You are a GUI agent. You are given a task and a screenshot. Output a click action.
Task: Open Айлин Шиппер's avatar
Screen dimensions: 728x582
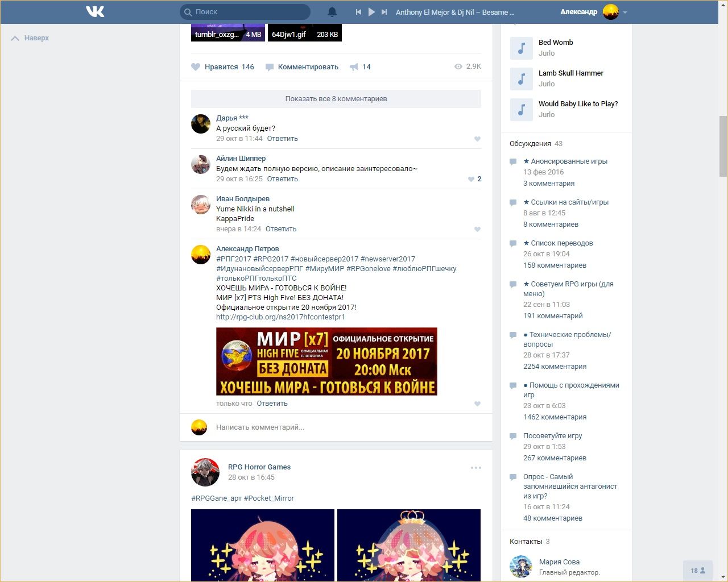201,164
